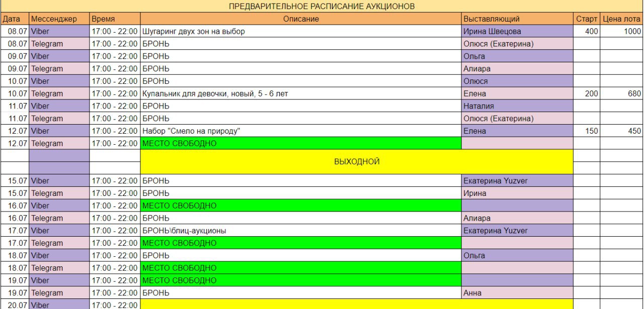644x309 pixels.
Task: Click 'Олюся (Екатерина)' in the 11.07 Telegram row
Action: [x=517, y=119]
